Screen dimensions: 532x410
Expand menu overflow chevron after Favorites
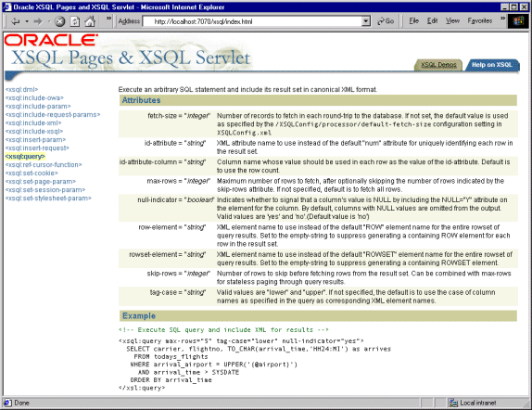coord(502,19)
